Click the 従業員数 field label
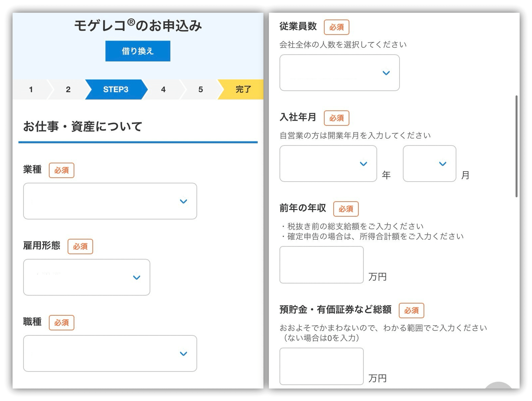532x401 pixels. coord(298,26)
